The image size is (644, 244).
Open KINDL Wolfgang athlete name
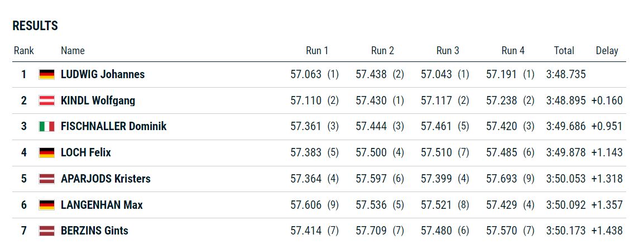coord(98,101)
